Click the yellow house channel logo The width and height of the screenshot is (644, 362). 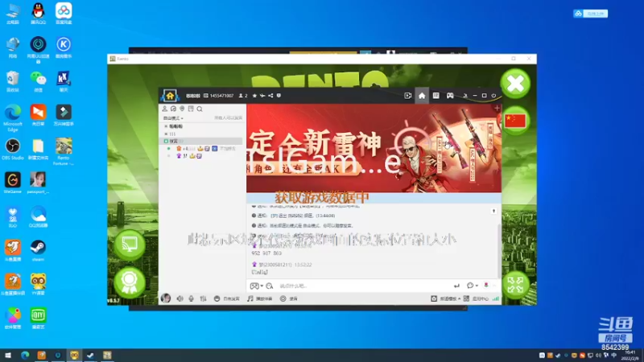170,96
